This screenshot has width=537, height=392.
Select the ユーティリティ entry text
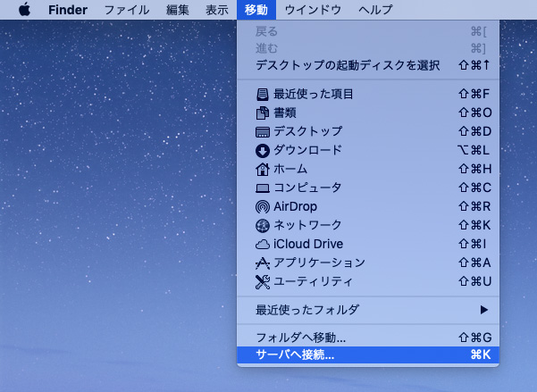point(313,281)
